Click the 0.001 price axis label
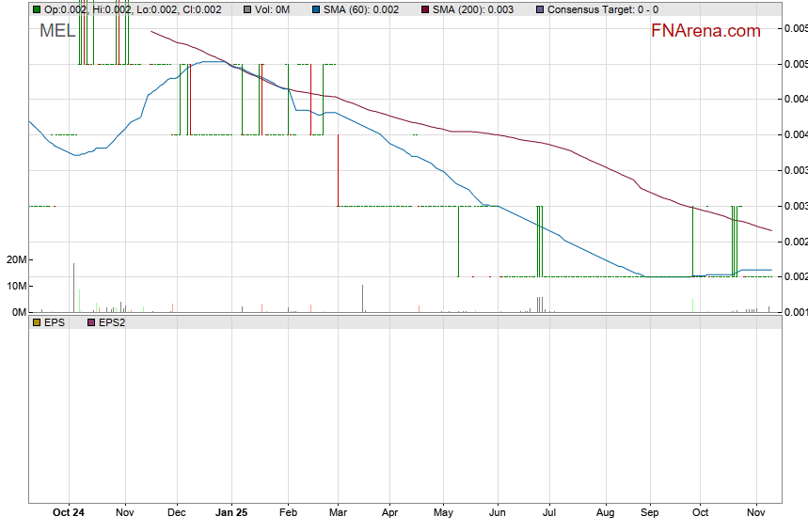Image resolution: width=808 pixels, height=532 pixels. [795, 312]
